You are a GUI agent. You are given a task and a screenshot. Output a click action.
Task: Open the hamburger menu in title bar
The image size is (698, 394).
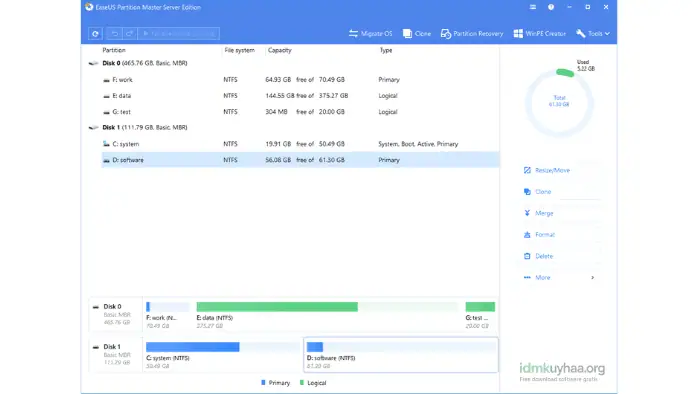click(533, 7)
